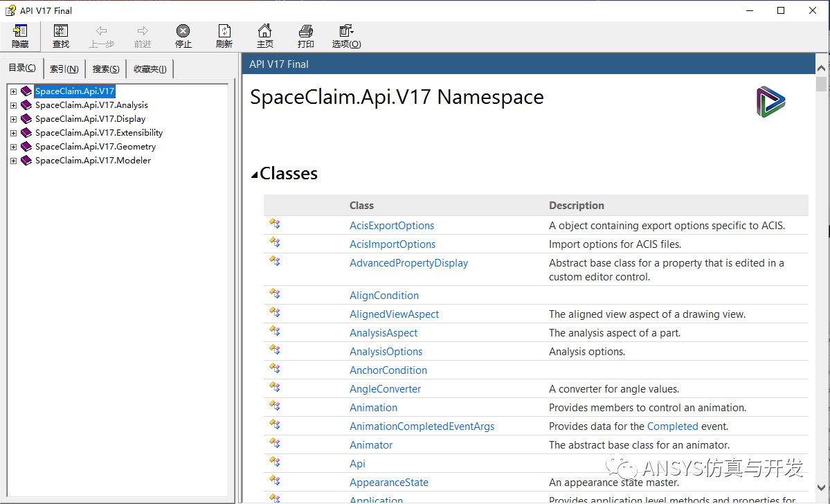Click the 查找 (Find) toolbar icon
This screenshot has height=504, width=830.
61,31
